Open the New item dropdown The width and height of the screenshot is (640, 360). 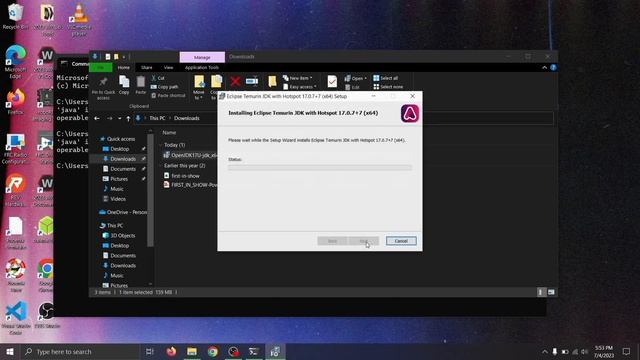click(297, 78)
